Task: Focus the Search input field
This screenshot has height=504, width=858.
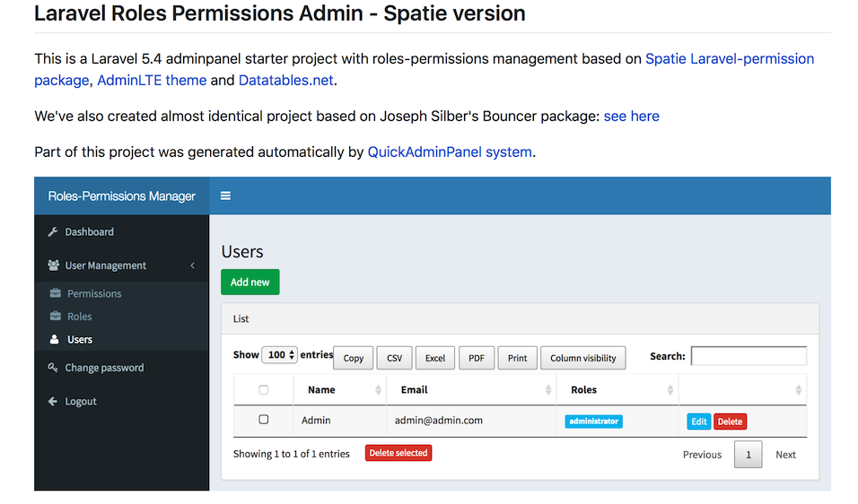Action: click(749, 356)
